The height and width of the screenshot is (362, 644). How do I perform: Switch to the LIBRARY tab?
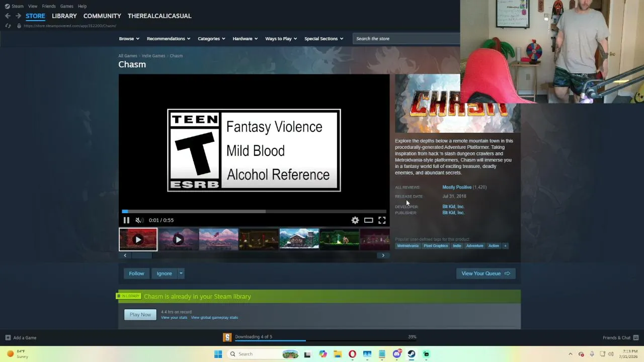(x=64, y=16)
